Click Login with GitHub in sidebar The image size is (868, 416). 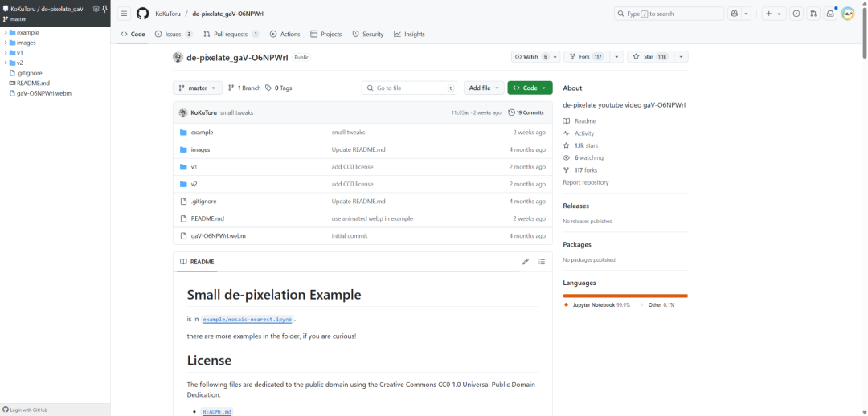click(x=25, y=410)
